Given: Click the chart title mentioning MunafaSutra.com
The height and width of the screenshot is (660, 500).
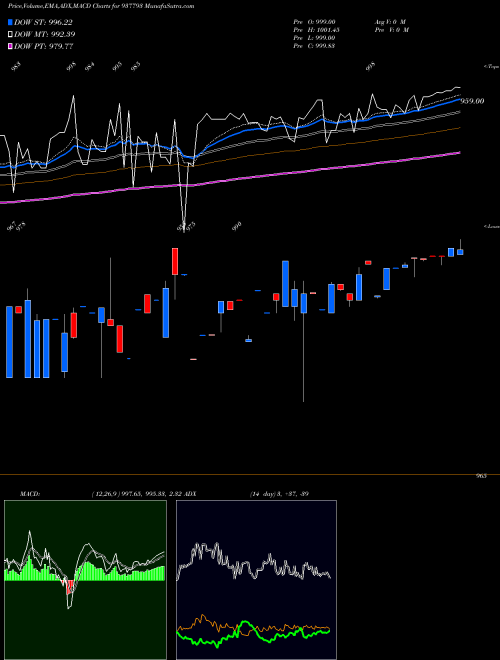Looking at the screenshot, I should 101,6.
